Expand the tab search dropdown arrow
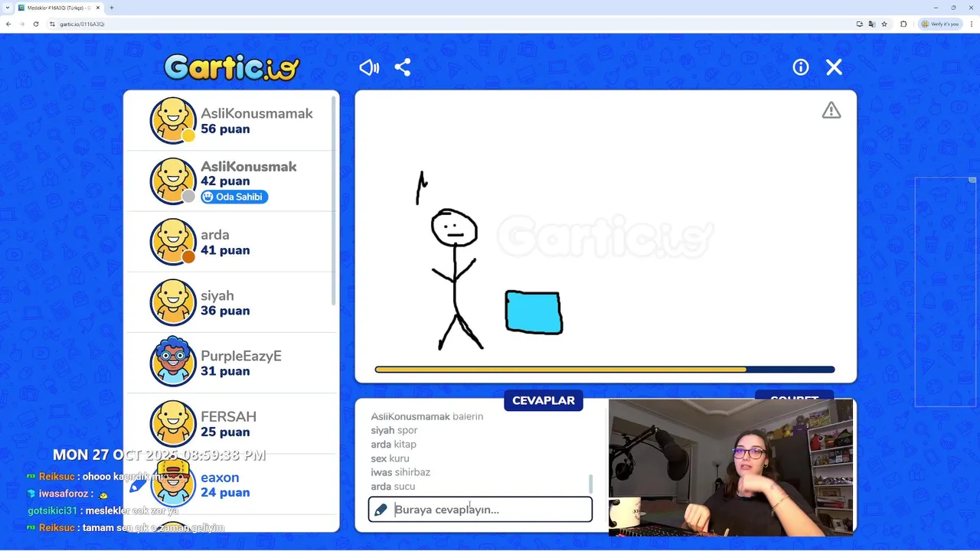Screen dimensions: 980x551 pyautogui.click(x=7, y=8)
